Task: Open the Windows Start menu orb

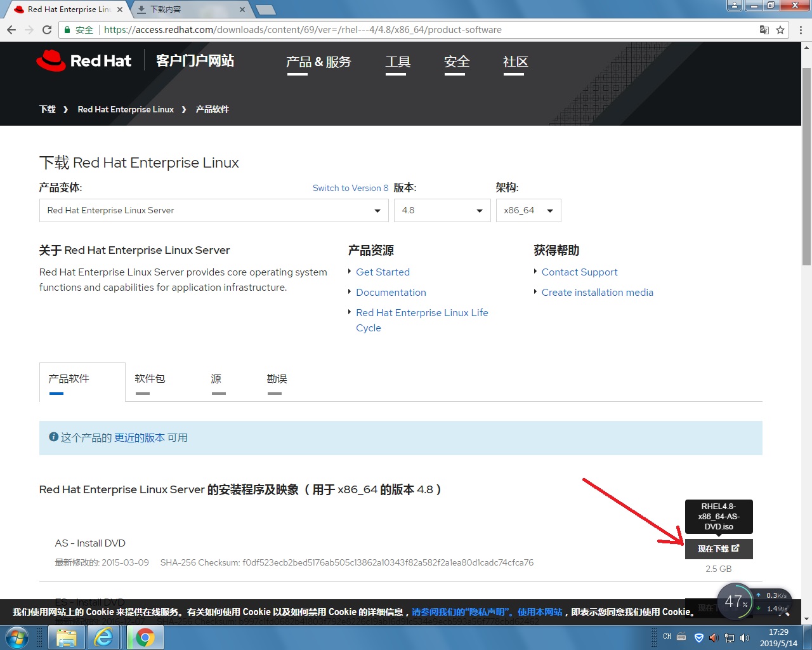Action: pos(16,637)
